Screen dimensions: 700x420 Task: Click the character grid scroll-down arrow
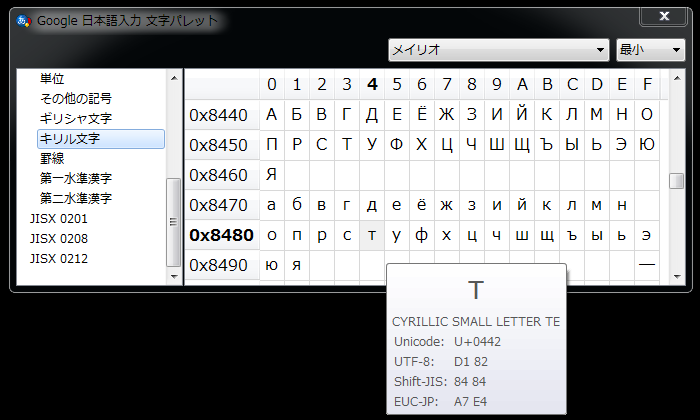coord(677,277)
